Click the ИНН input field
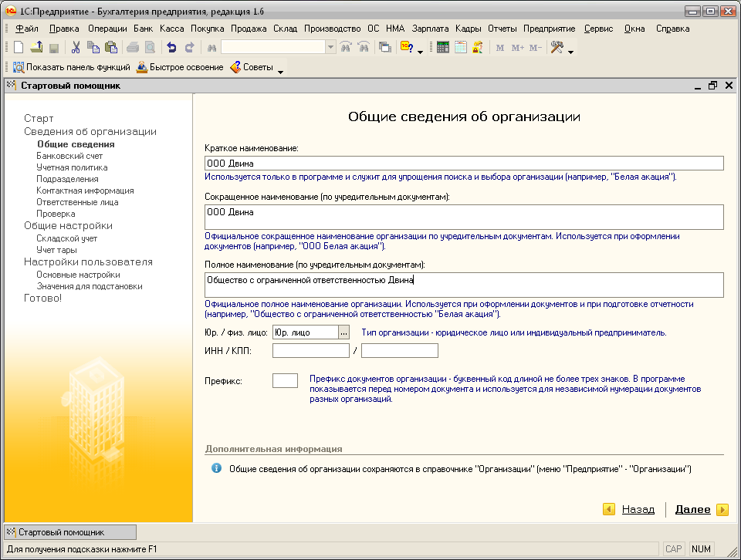This screenshot has height=560, width=741. coord(311,351)
